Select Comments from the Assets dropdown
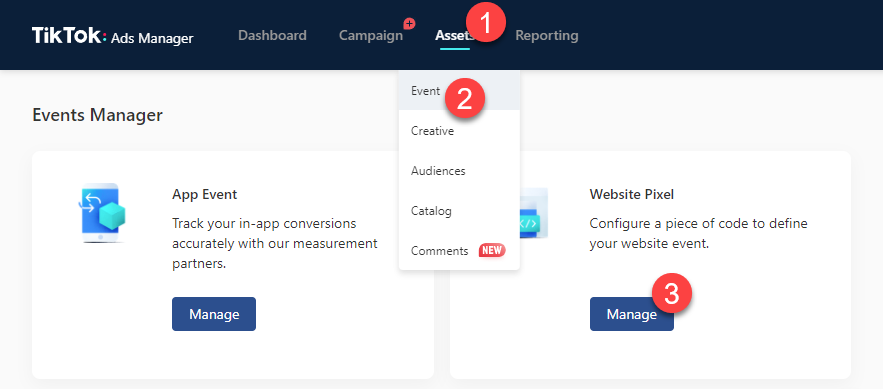Image resolution: width=883 pixels, height=389 pixels. (x=459, y=251)
